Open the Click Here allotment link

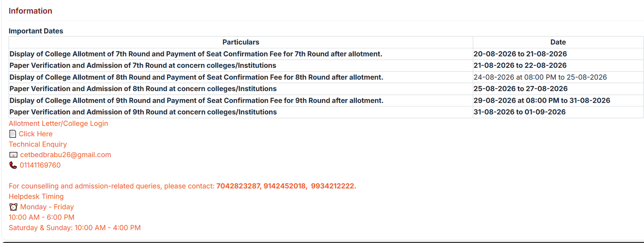coord(35,134)
